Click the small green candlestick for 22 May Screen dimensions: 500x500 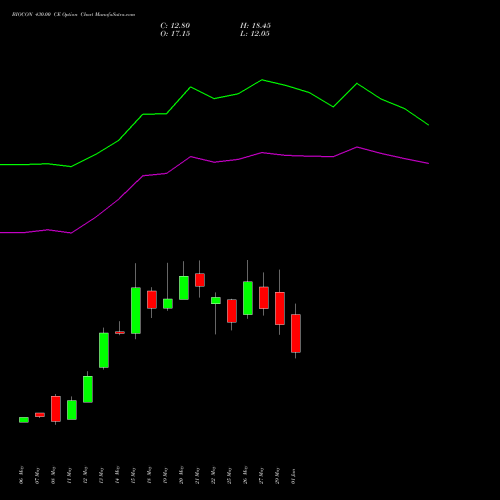click(x=216, y=300)
